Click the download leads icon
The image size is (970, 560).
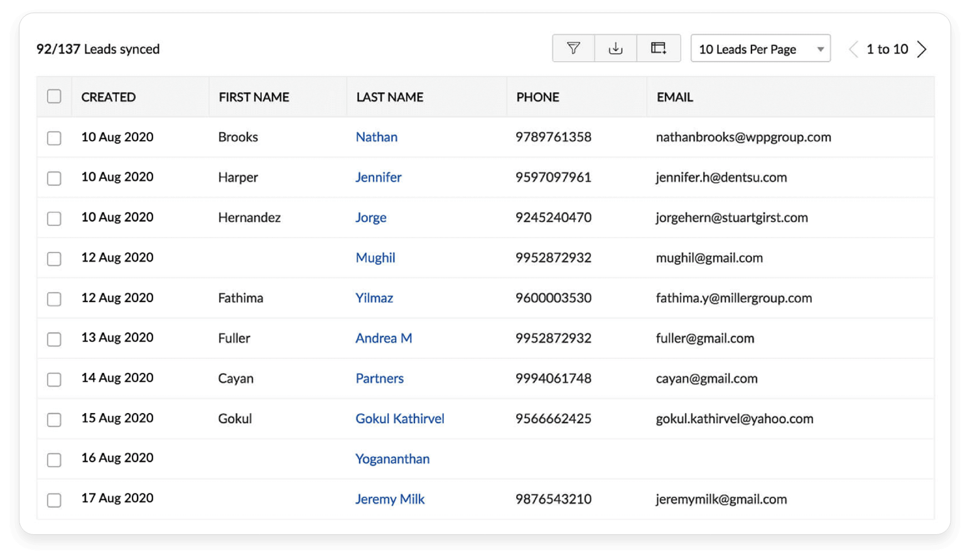616,48
